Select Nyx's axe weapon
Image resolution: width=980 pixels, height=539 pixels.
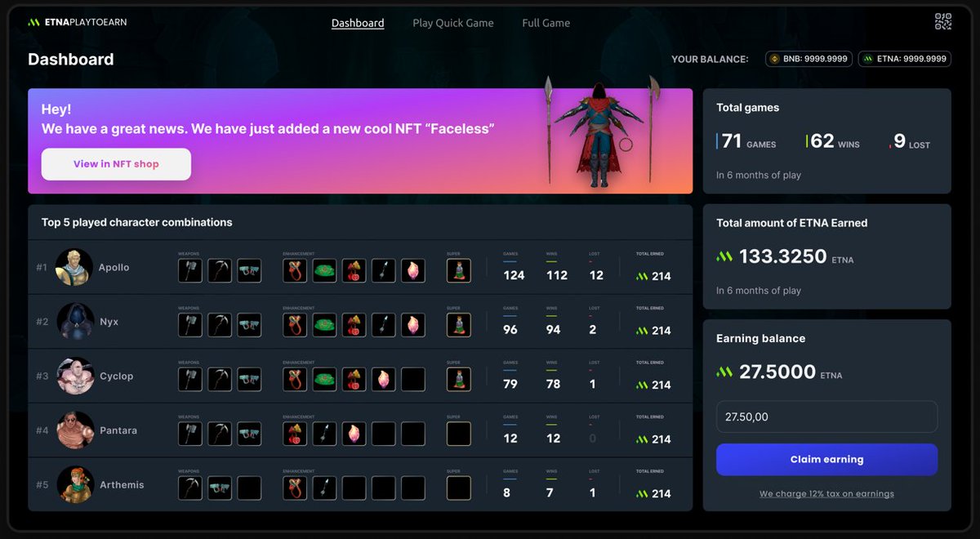point(190,325)
